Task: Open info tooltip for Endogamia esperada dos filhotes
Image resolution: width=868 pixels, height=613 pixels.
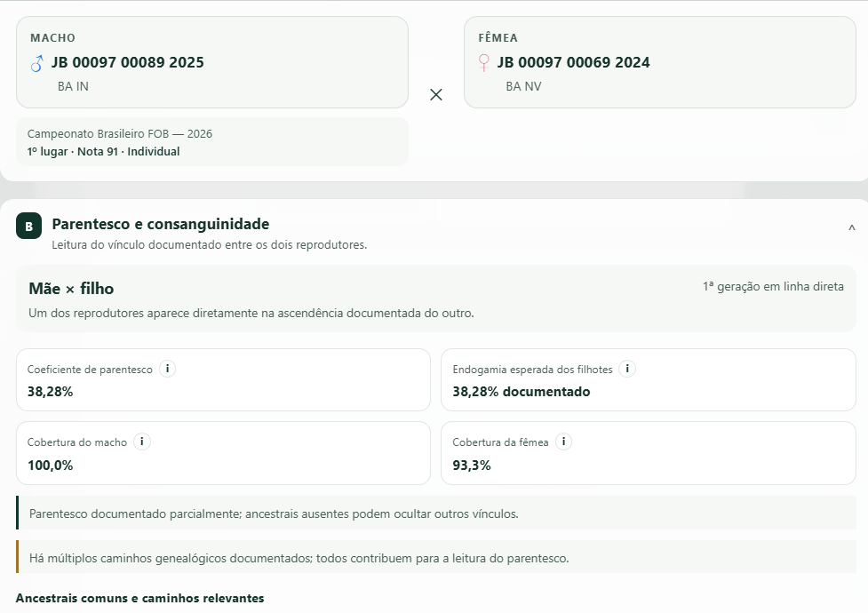Action: [627, 369]
